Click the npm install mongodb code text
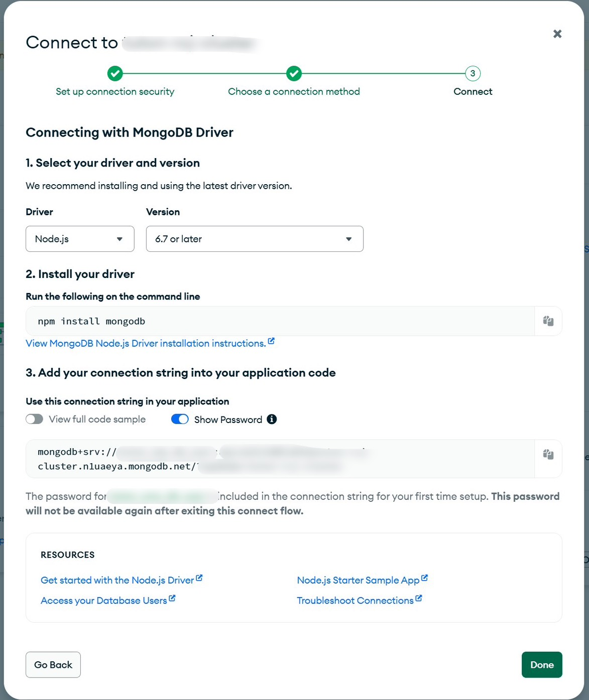 [x=91, y=321]
